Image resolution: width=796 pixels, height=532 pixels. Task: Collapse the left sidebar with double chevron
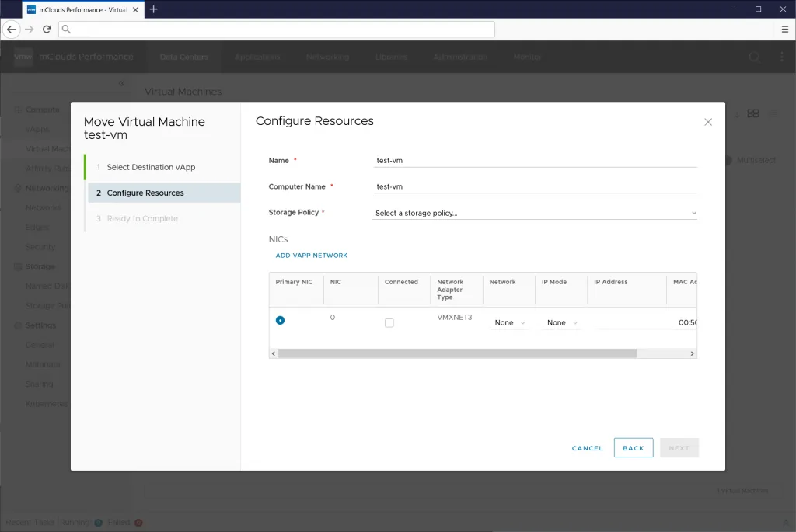click(121, 83)
